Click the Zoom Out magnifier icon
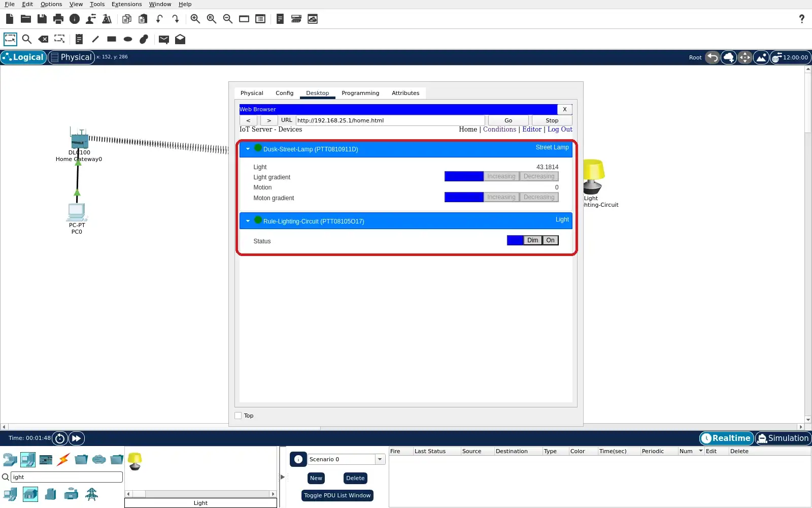The height and width of the screenshot is (508, 812). tap(228, 19)
